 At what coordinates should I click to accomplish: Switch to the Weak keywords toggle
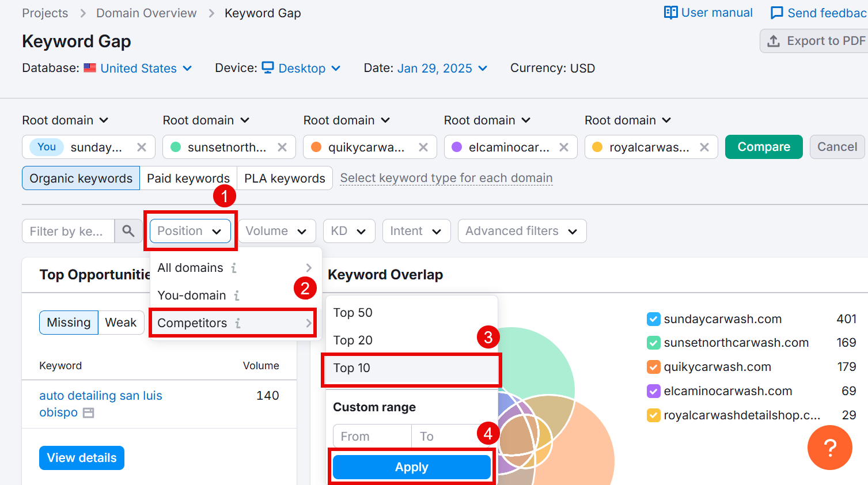click(121, 323)
